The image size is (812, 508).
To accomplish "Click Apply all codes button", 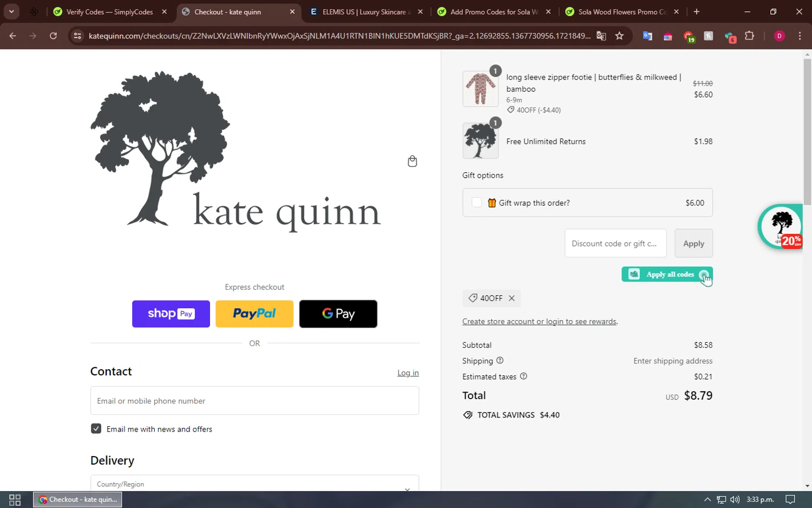I will (667, 275).
